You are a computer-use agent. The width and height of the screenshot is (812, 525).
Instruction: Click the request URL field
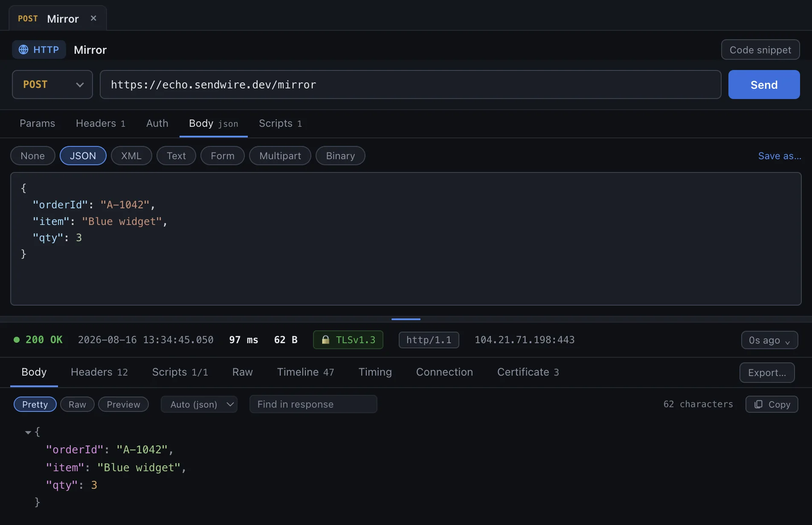(x=411, y=85)
